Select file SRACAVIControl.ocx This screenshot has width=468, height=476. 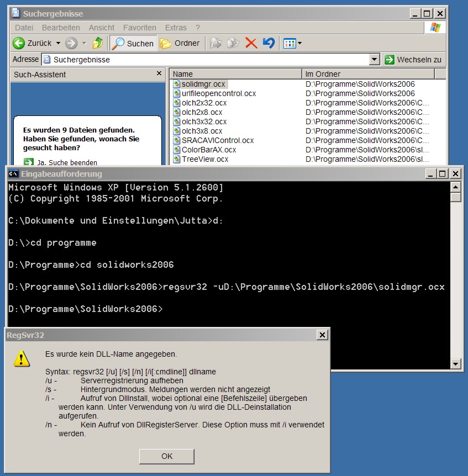click(218, 141)
